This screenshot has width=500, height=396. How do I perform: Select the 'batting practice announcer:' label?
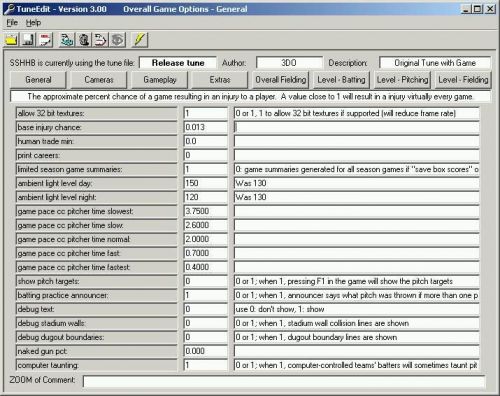[x=97, y=295]
